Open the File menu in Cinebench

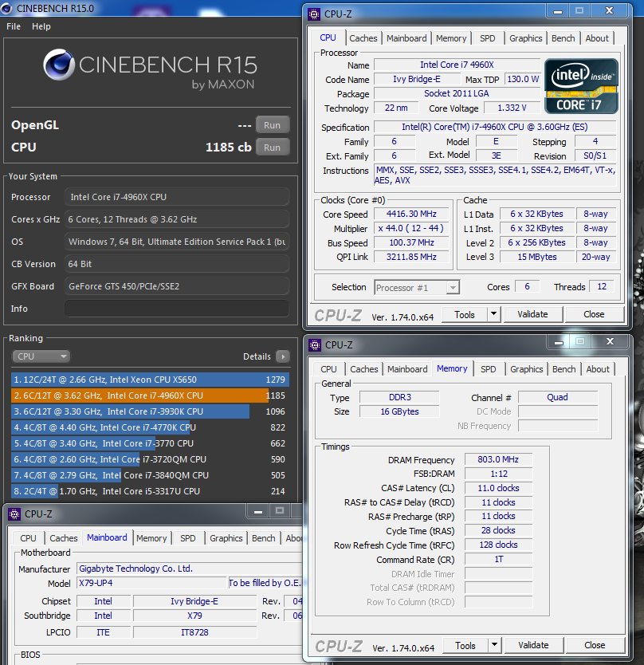[x=14, y=26]
